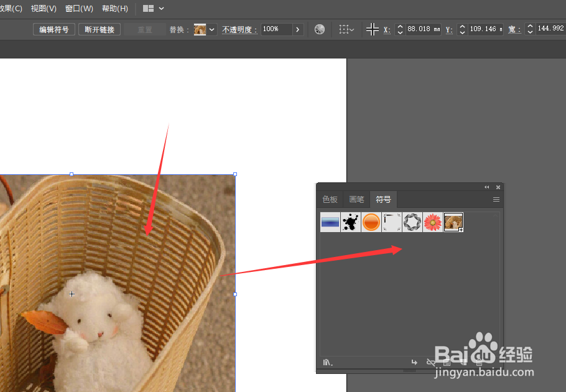This screenshot has height=392, width=566.
Task: Collapse the symbols panel with double-arrow icon
Action: coord(486,187)
